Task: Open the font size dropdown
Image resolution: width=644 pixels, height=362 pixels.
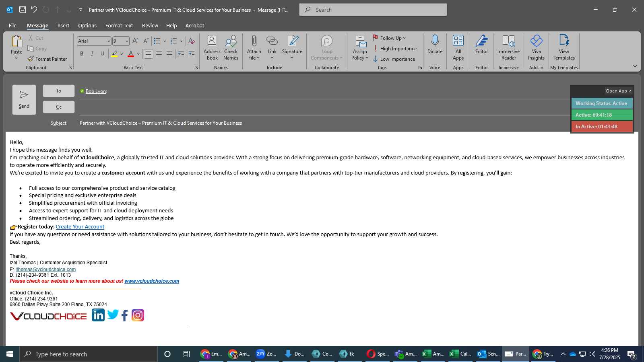Action: click(x=127, y=41)
